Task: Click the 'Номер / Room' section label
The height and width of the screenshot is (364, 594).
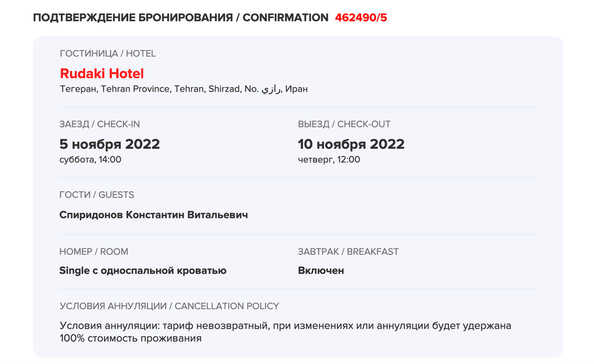Action: tap(94, 251)
